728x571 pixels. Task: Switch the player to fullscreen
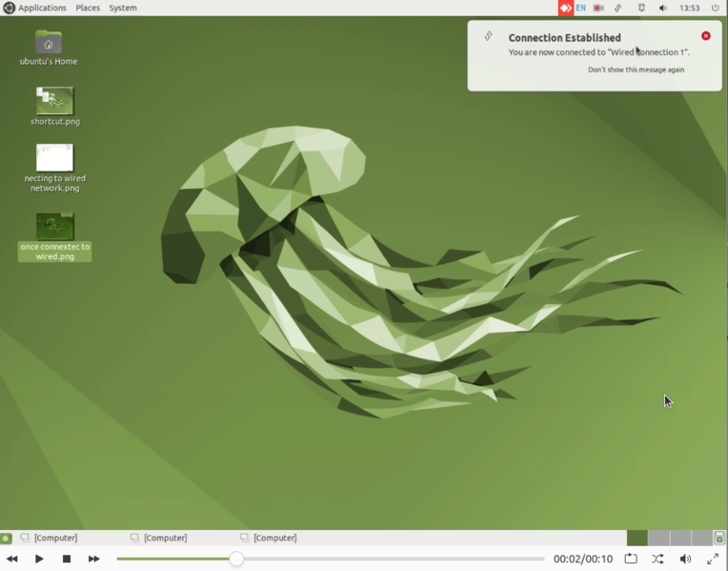(713, 559)
